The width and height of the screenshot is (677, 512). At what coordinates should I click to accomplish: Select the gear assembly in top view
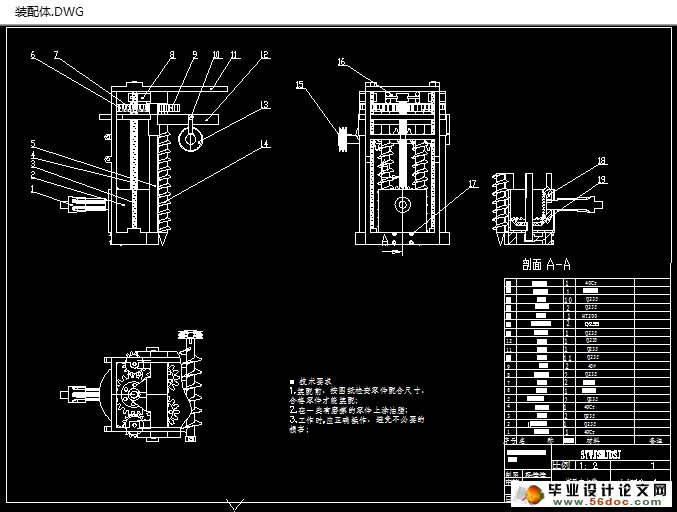click(x=135, y=393)
